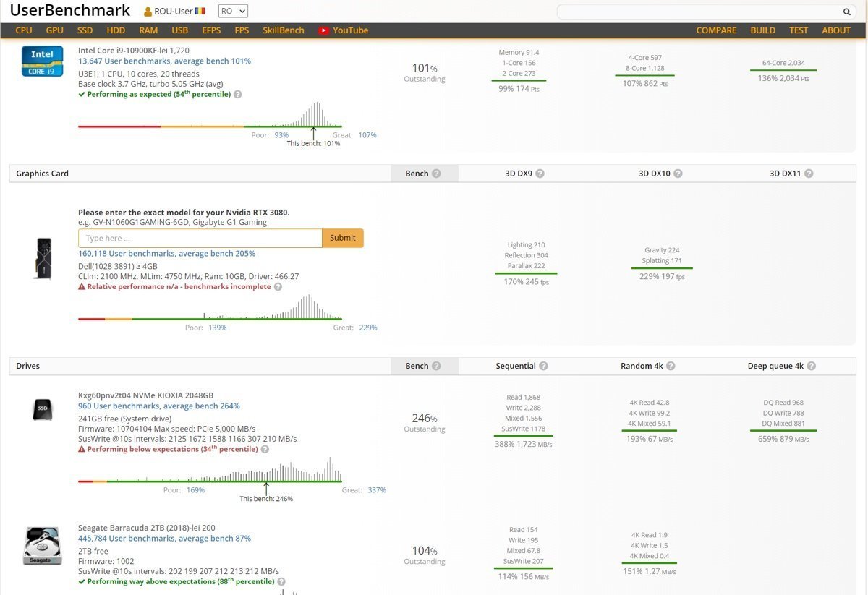Open the HDD menu

click(x=116, y=30)
